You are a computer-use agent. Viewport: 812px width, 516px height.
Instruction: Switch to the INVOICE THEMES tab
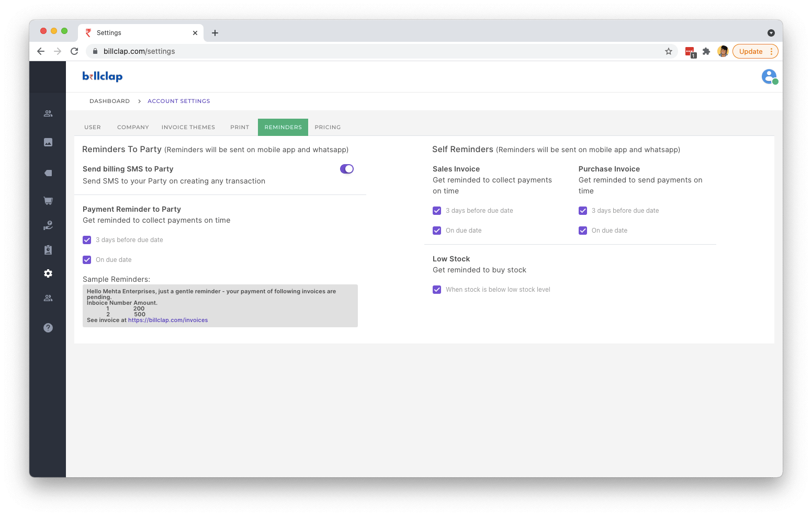[x=188, y=127]
